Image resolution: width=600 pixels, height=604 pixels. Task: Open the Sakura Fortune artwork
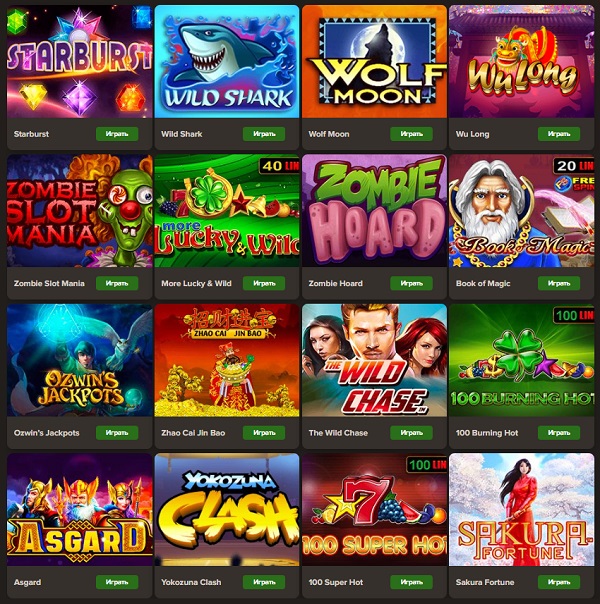[521, 510]
